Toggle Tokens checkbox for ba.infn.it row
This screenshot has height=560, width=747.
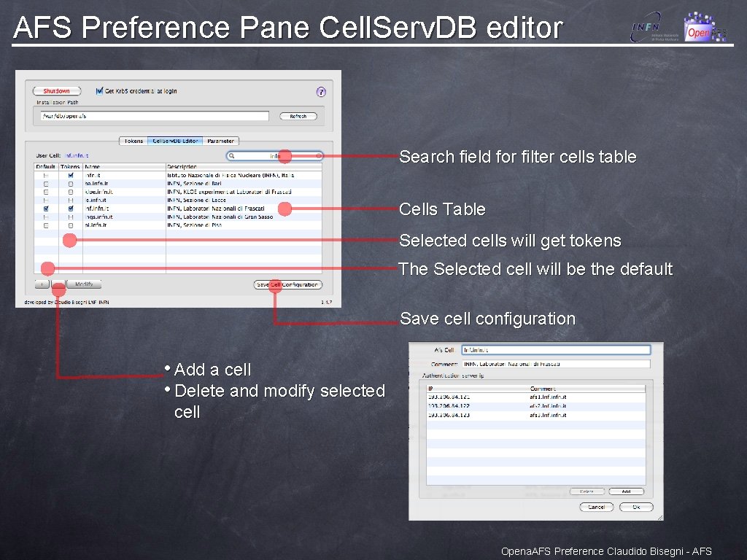[71, 184]
